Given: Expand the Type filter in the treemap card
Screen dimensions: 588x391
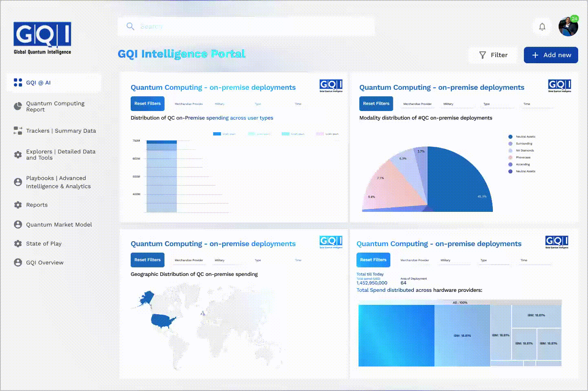Looking at the screenshot, I should click(483, 260).
